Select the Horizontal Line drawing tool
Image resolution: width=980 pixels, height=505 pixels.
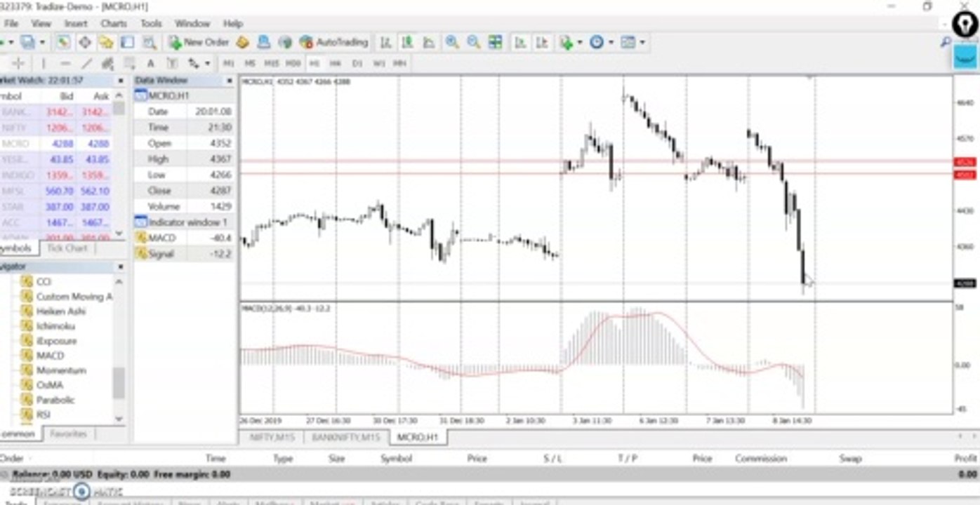coord(65,63)
